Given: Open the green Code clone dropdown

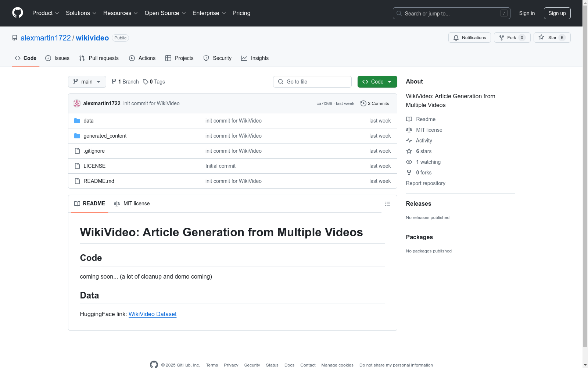Looking at the screenshot, I should click(377, 82).
